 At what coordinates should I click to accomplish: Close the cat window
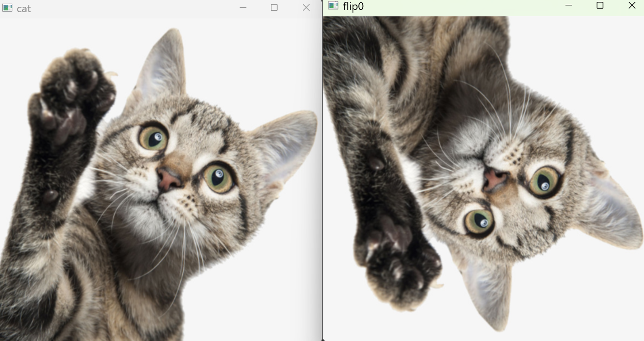coord(306,8)
